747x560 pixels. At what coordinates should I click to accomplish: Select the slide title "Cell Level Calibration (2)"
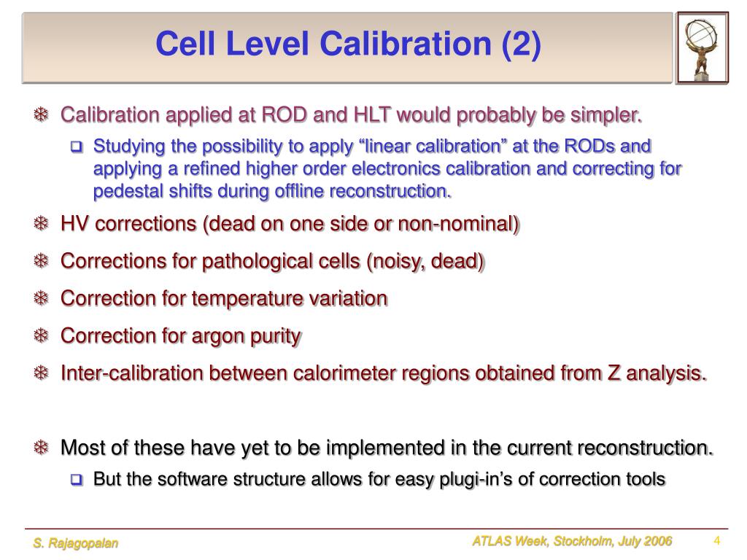coord(348,43)
